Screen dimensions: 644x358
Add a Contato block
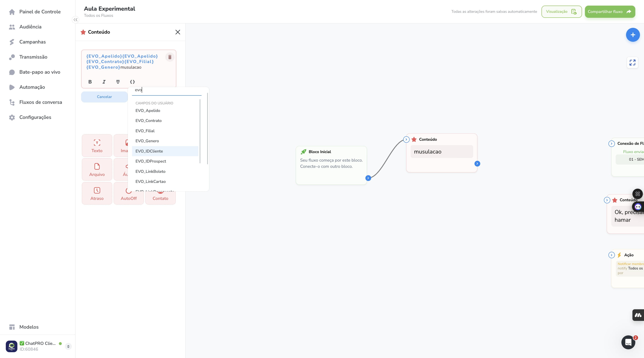click(160, 198)
